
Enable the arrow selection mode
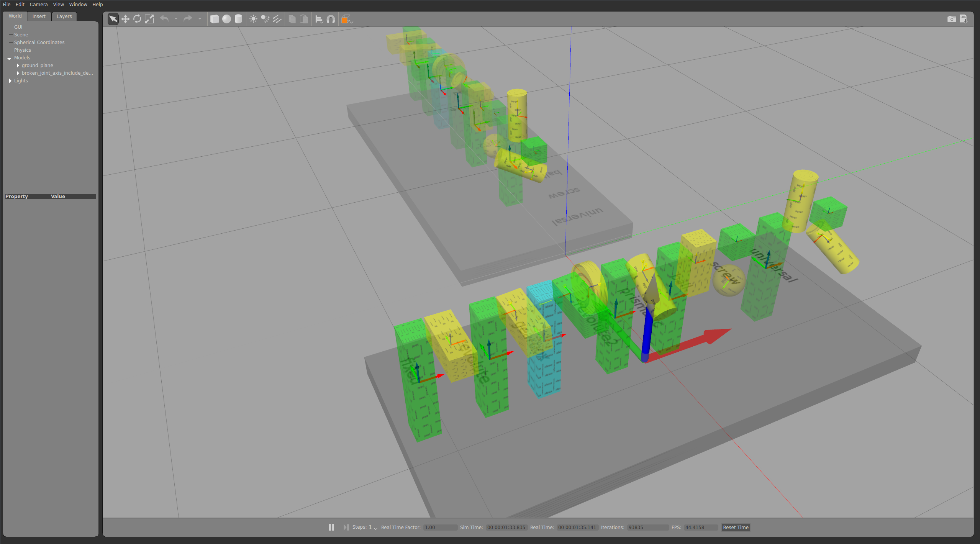tap(113, 18)
